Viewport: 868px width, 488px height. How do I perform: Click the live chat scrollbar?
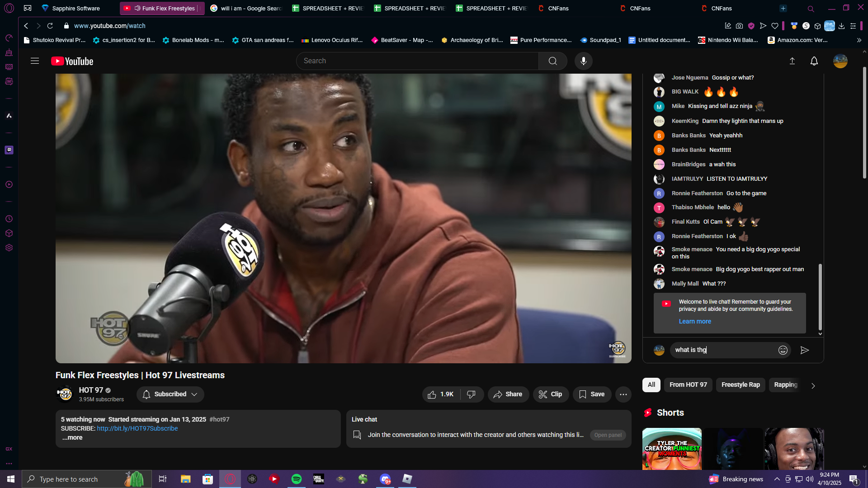tap(820, 297)
